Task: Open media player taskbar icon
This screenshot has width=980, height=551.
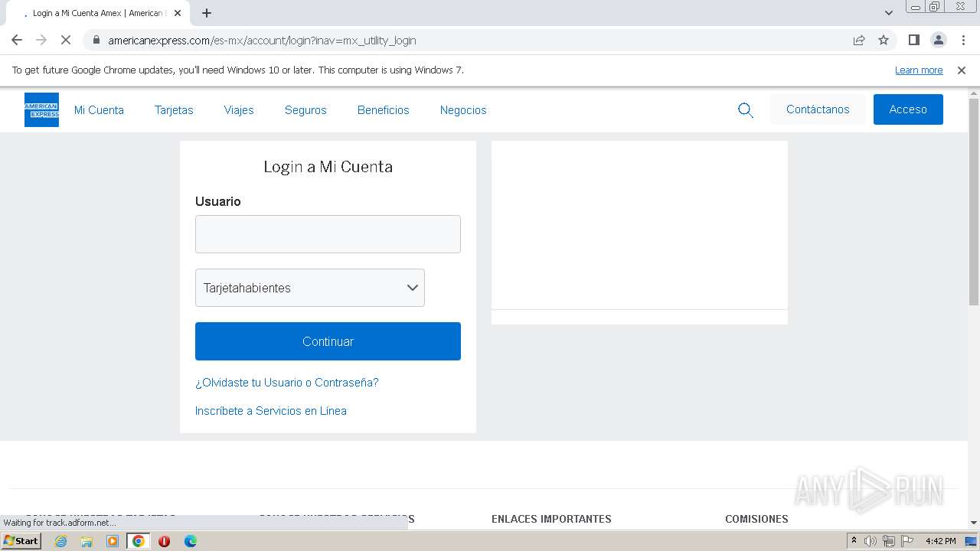Action: click(x=113, y=541)
